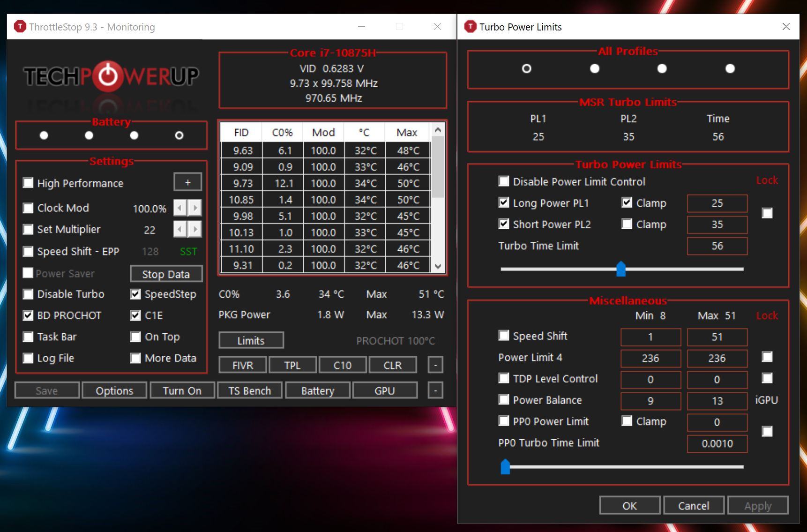807x532 pixels.
Task: Click the CLR button
Action: tap(393, 365)
